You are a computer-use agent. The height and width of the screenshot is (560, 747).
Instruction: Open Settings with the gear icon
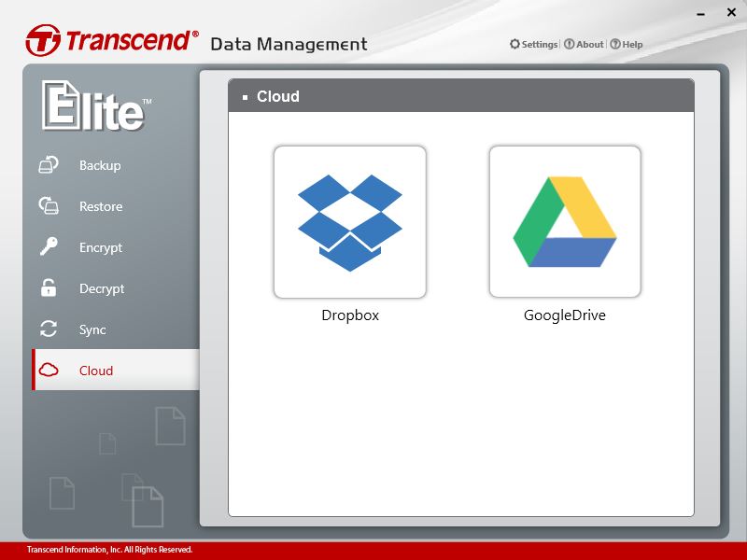point(533,44)
